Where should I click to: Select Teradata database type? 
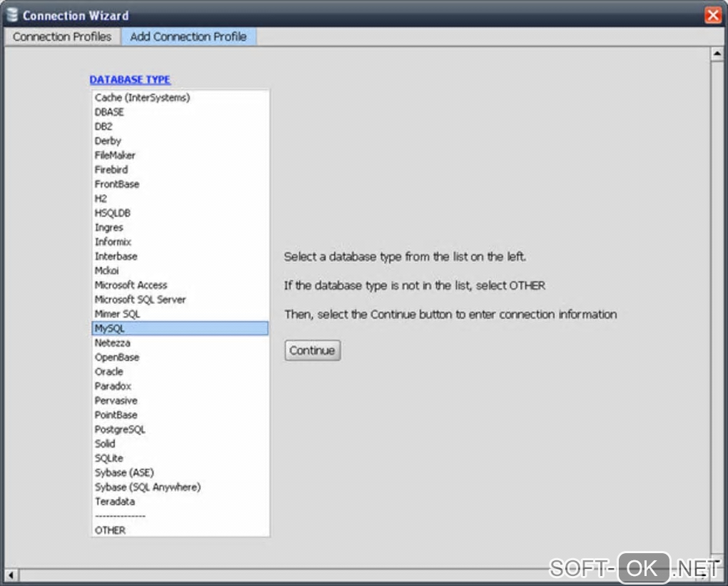tap(180, 501)
